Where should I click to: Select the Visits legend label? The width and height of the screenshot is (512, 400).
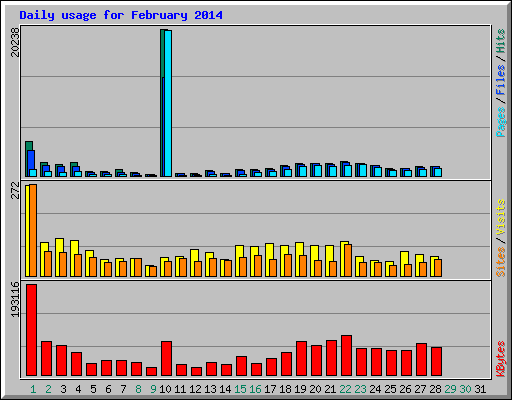click(x=501, y=217)
